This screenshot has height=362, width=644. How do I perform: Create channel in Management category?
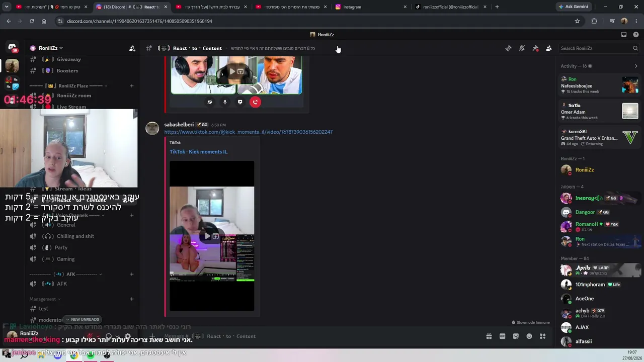(x=132, y=299)
